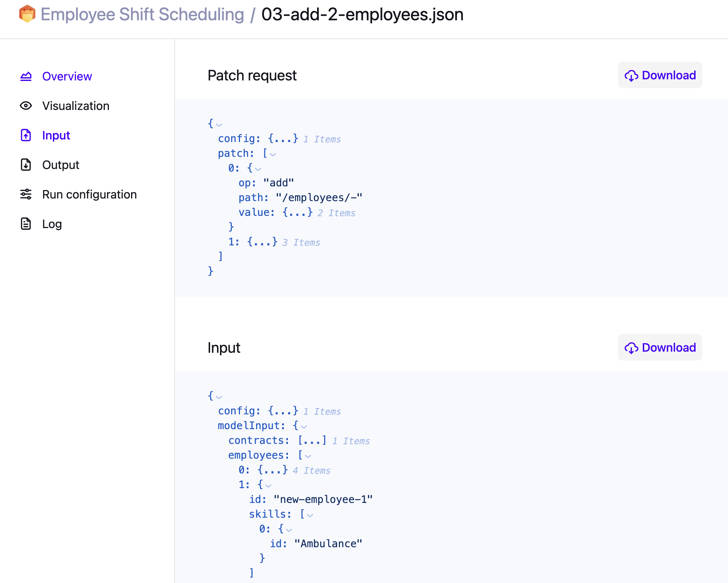Download the Input JSON file
728x583 pixels.
point(660,347)
